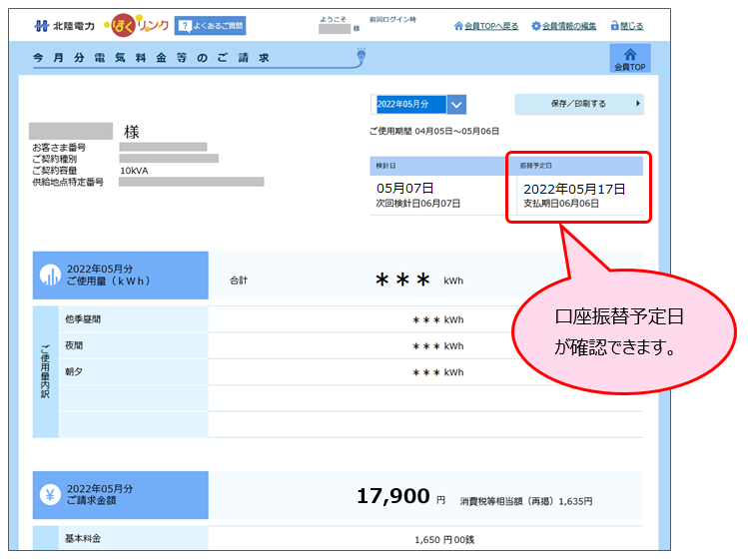Screen dimensions: 748x560
Task: Open the billing month dropdown arrow
Action: (456, 105)
